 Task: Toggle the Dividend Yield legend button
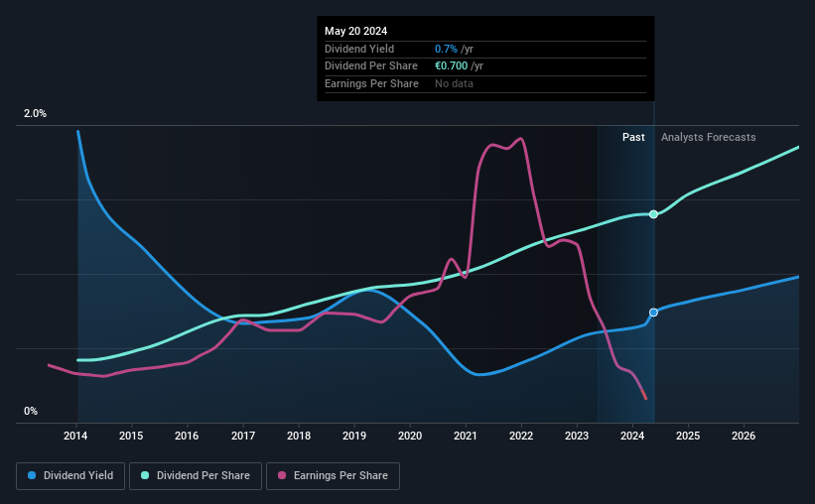[70, 476]
